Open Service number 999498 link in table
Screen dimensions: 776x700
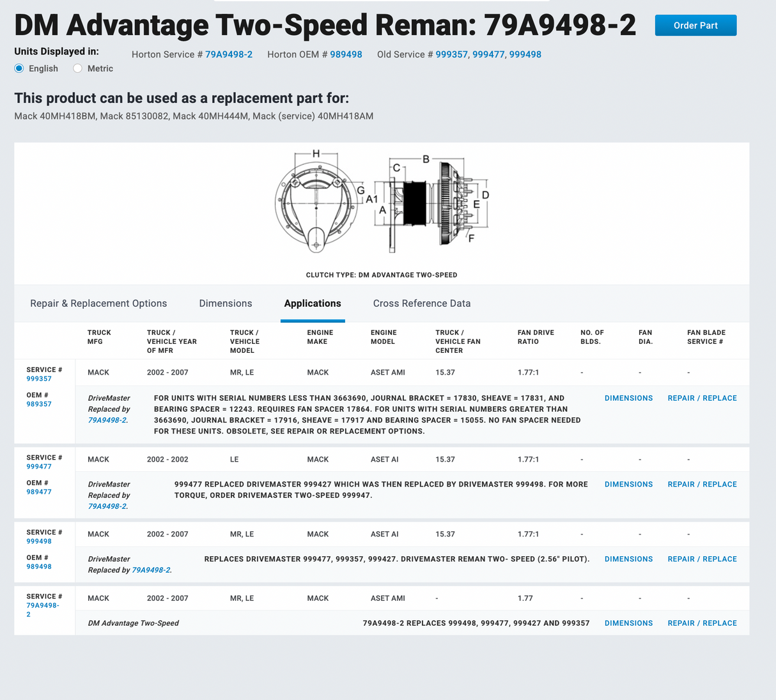click(39, 541)
